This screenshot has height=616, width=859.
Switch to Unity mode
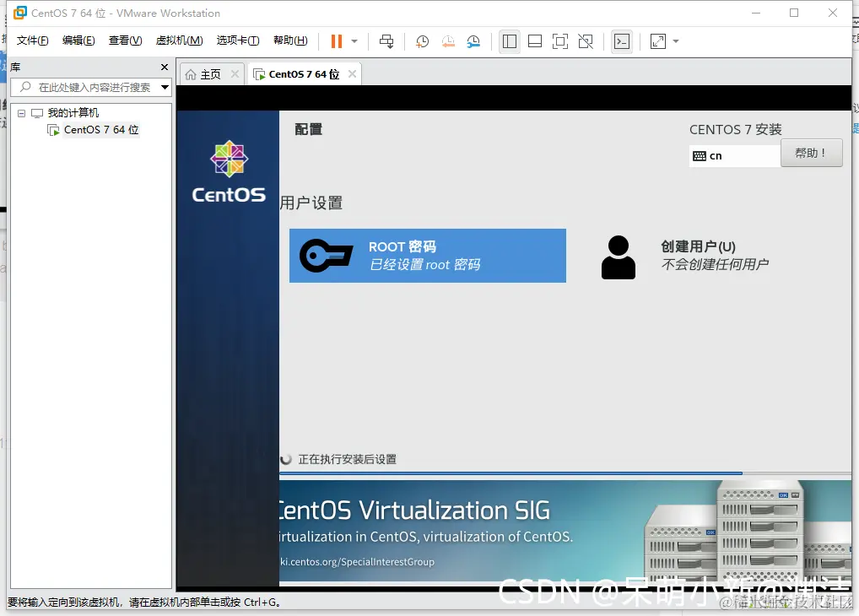click(x=586, y=41)
